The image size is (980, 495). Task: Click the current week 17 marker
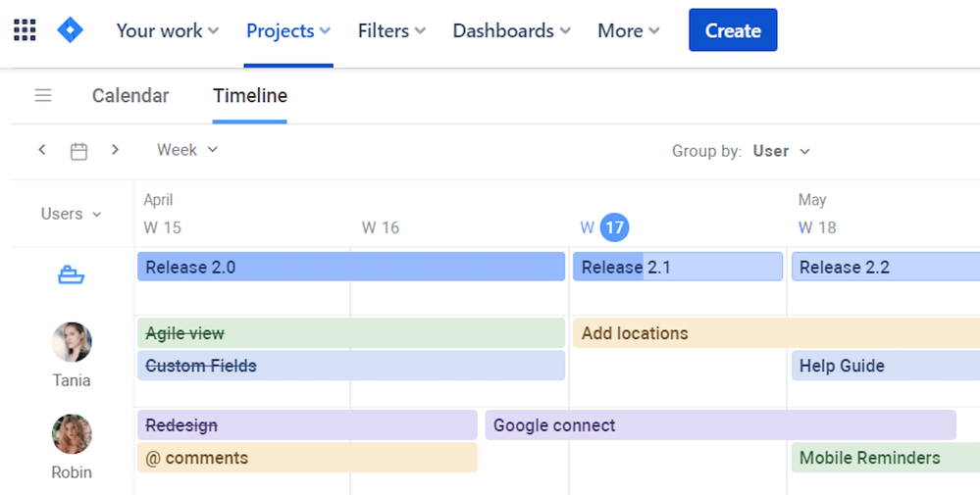[x=614, y=227]
